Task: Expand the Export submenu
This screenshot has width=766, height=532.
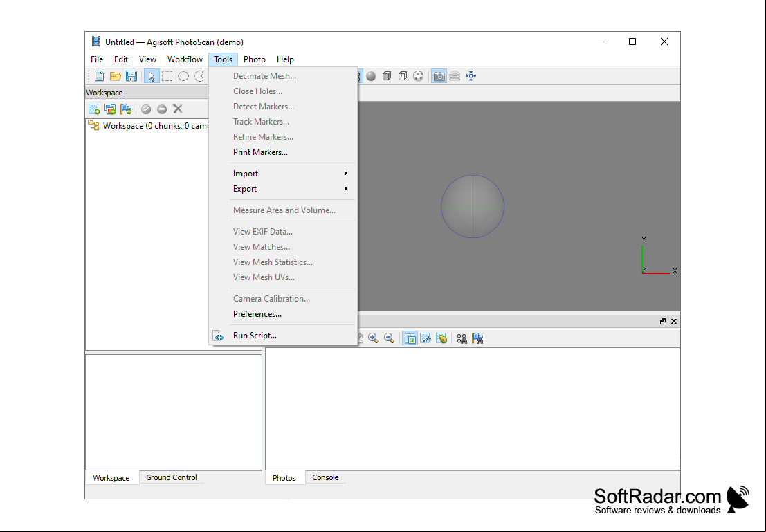Action: 283,189
